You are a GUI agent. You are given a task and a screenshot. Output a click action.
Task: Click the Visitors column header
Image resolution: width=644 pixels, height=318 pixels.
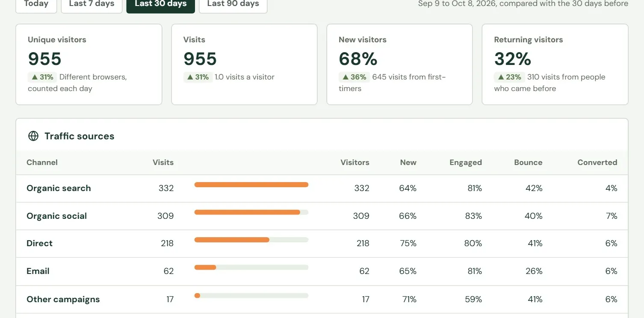tap(354, 162)
